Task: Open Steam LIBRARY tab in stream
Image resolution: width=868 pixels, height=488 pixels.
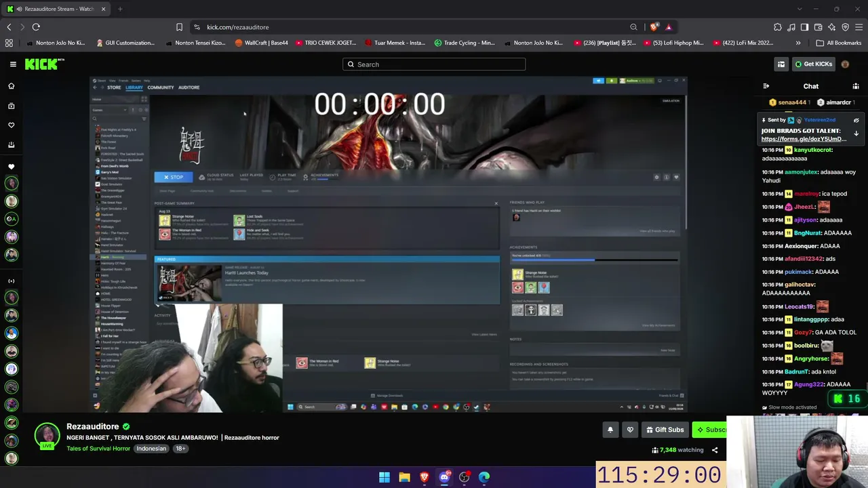Action: tap(134, 87)
